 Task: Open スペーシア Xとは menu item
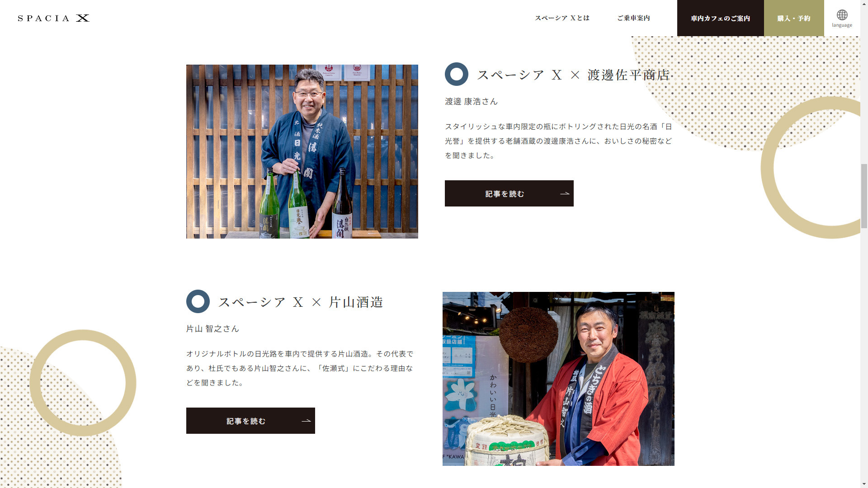tap(562, 18)
